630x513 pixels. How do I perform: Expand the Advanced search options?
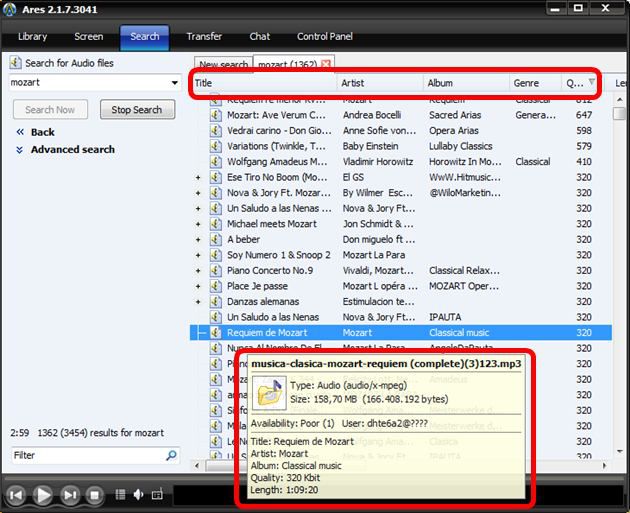coord(73,149)
